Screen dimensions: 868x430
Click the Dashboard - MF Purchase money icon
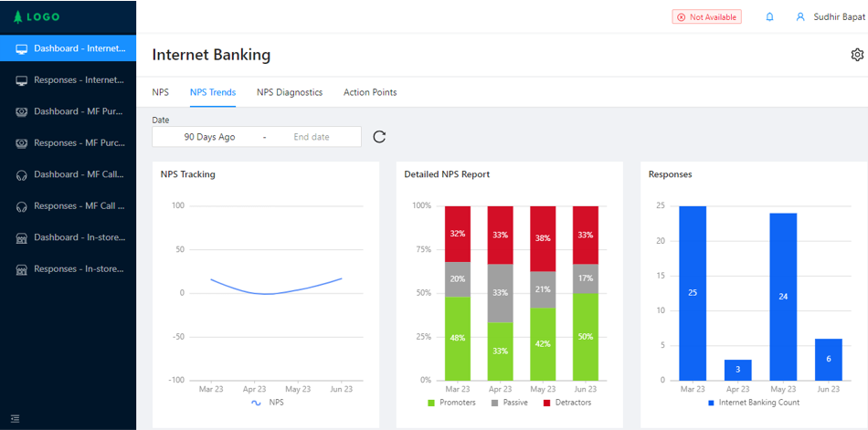point(22,111)
